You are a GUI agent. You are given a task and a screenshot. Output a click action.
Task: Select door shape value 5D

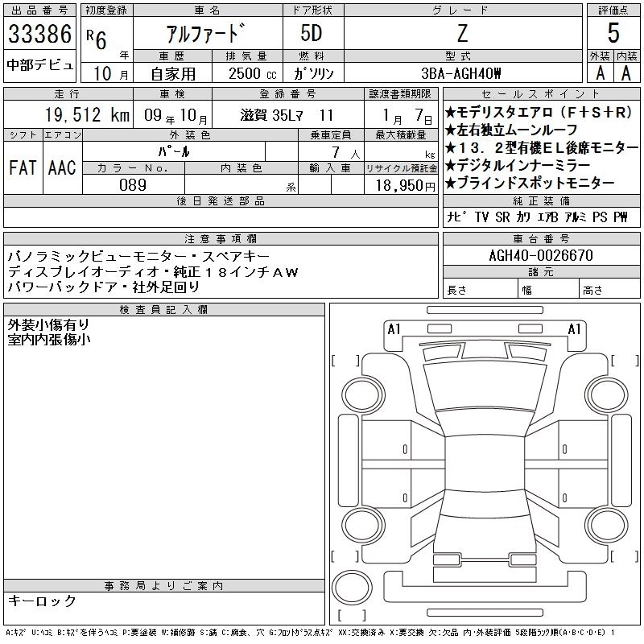click(312, 33)
